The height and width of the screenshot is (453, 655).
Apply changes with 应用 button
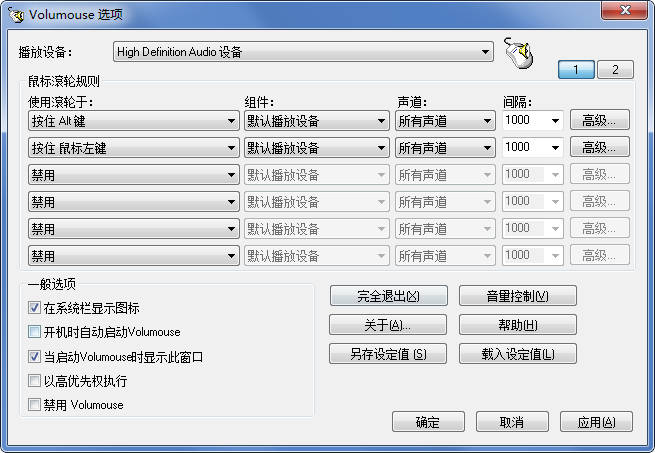[596, 422]
